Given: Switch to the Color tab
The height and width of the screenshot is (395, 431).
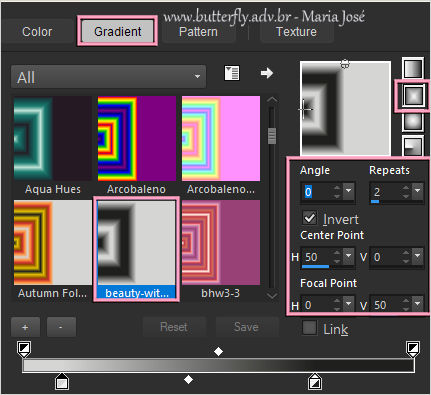Looking at the screenshot, I should tap(37, 32).
